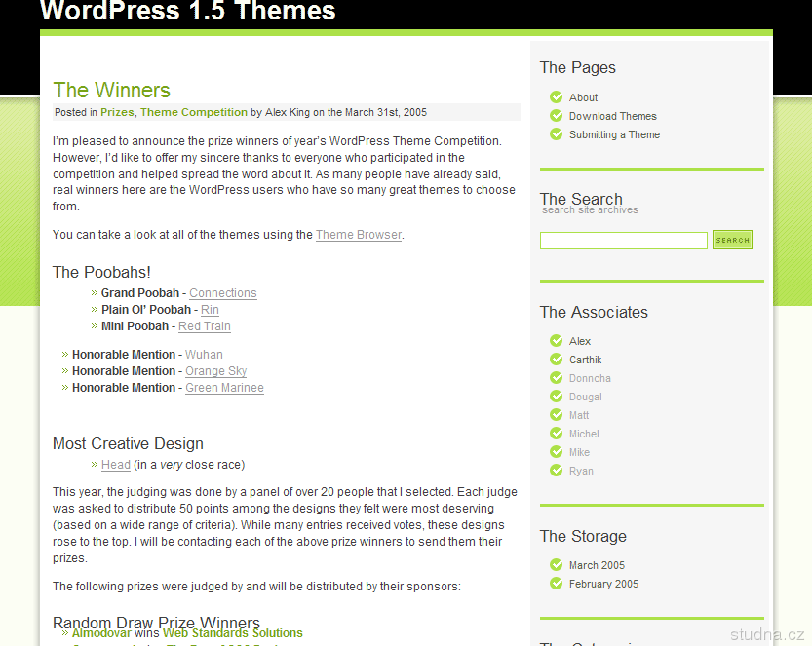Visit Ryan in The Associates list

(x=581, y=471)
